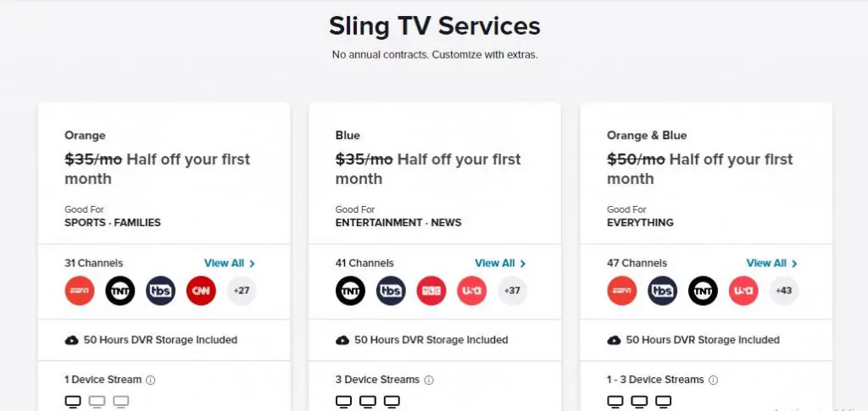Viewport: 868px width, 411px height.
Task: Open info icon next to 1 Device Stream
Action: 151,380
